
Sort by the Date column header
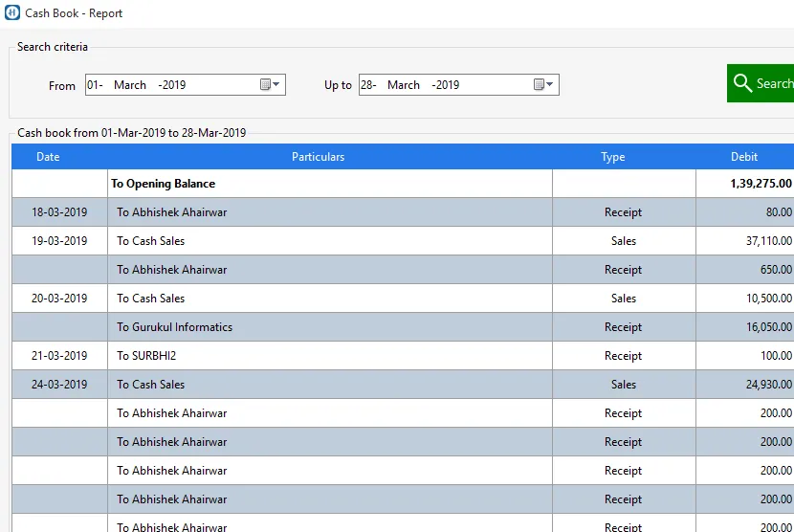(x=48, y=157)
